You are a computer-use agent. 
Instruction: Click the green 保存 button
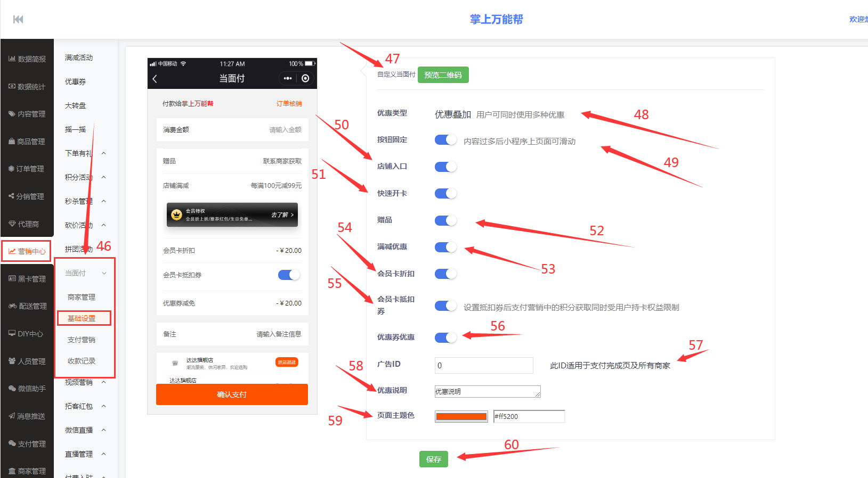pos(433,459)
